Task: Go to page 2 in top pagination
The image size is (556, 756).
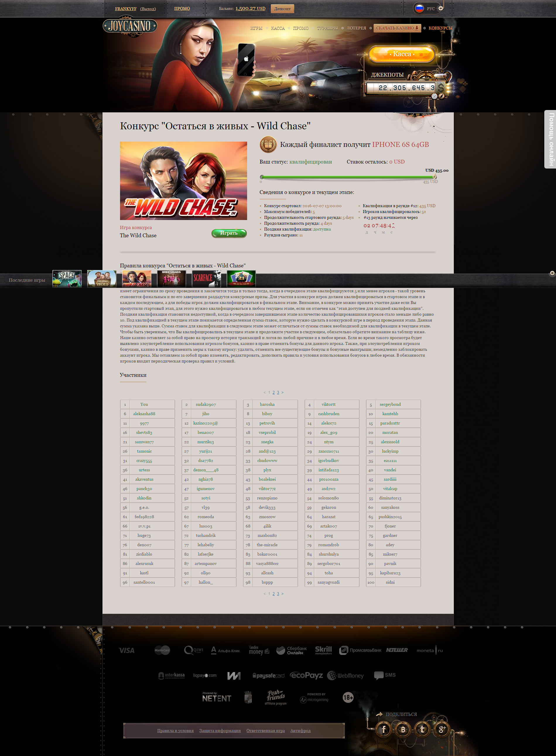Action: coord(274,392)
